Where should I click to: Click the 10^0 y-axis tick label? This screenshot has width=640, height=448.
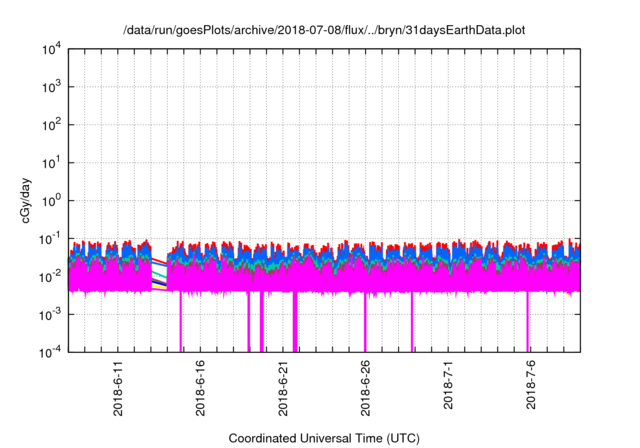pyautogui.click(x=51, y=200)
